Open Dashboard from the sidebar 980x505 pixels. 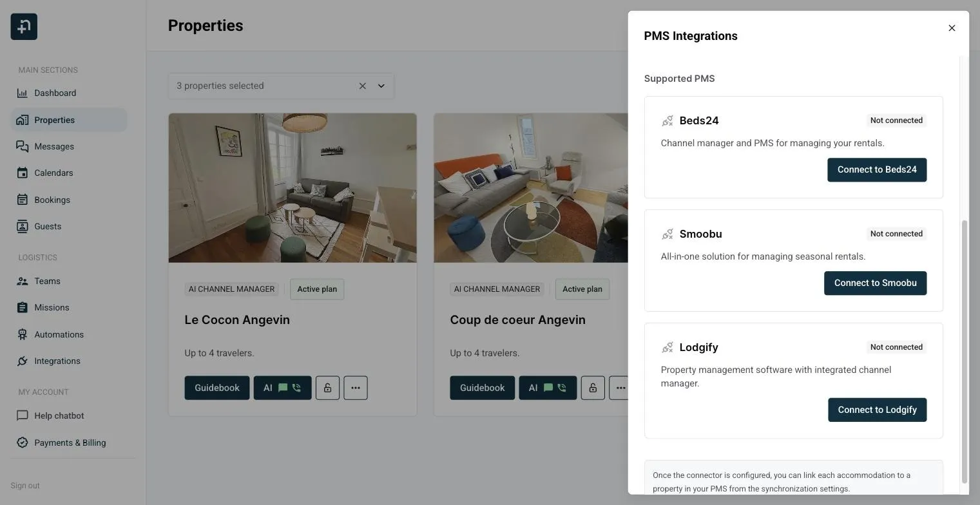(x=68, y=93)
